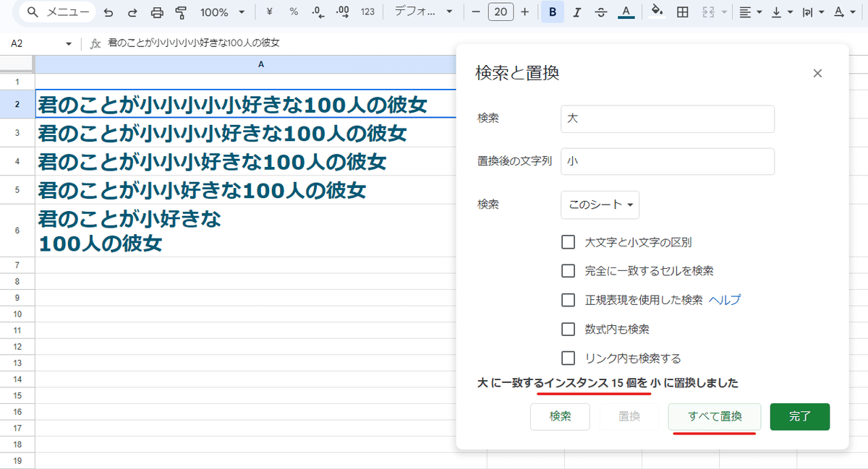Open the text color picker

click(x=626, y=12)
